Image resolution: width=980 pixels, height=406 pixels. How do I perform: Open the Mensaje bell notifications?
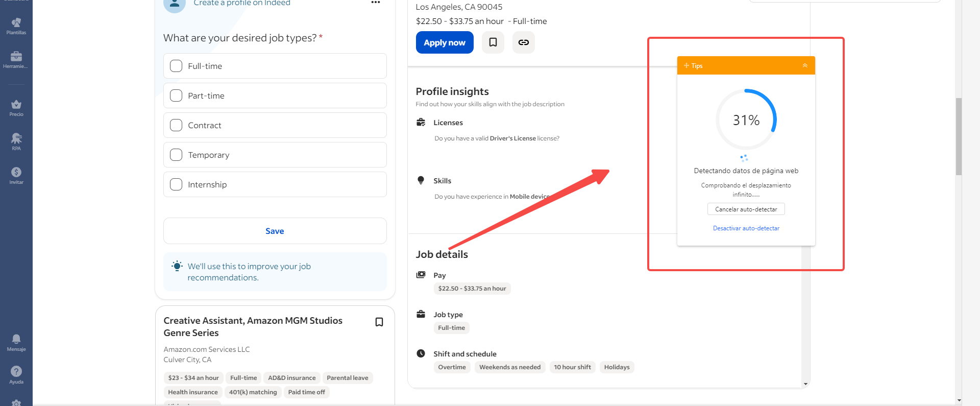(x=16, y=342)
